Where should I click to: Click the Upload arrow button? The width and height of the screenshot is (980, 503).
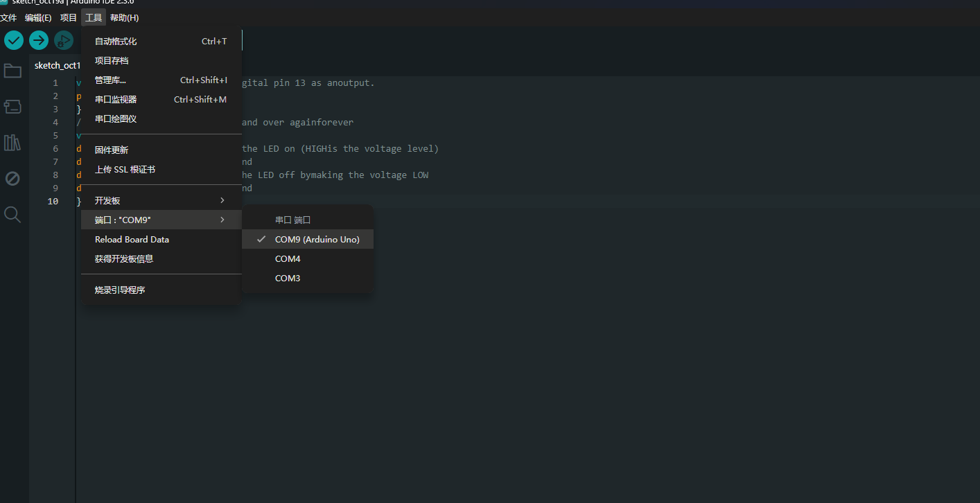[x=39, y=40]
